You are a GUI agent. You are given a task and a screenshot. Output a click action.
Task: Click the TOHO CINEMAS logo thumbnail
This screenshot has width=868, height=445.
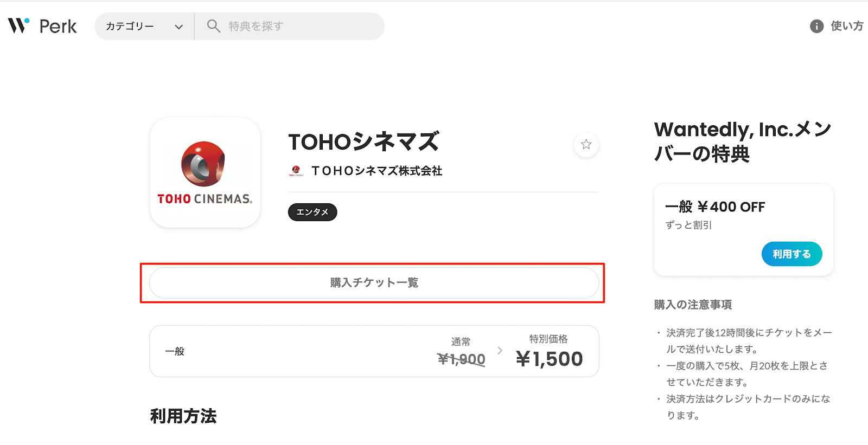pyautogui.click(x=205, y=172)
